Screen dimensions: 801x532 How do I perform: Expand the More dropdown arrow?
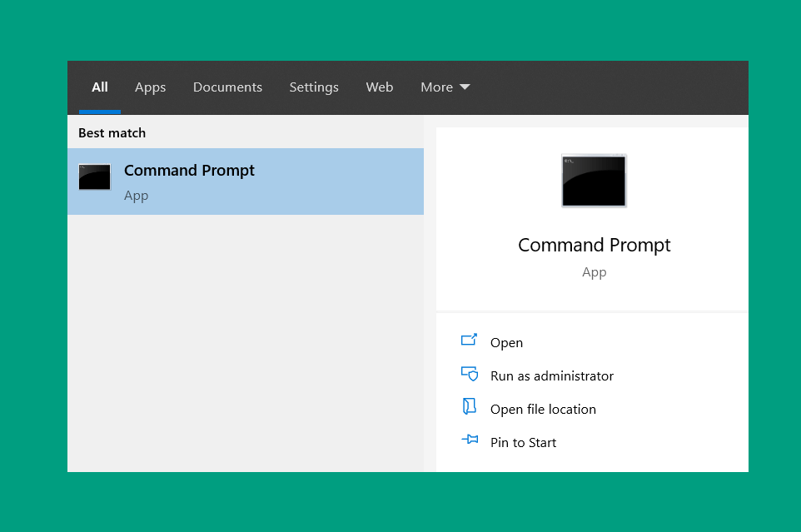465,87
